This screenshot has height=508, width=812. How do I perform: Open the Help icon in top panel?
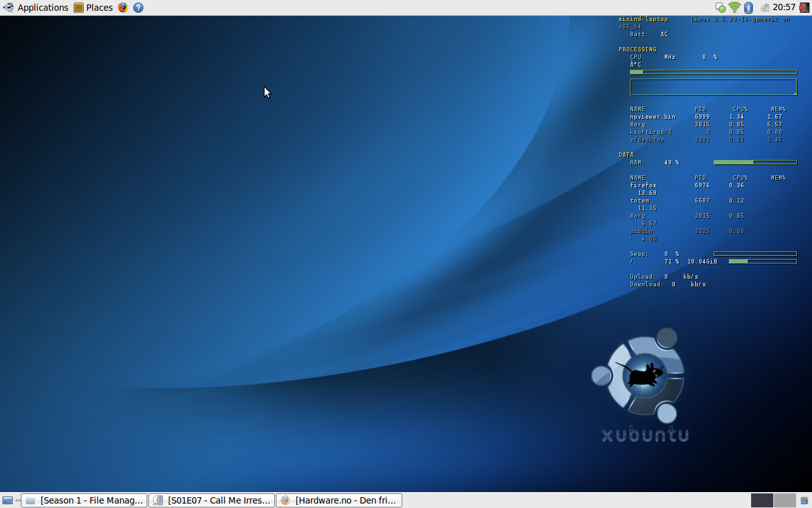coord(138,8)
